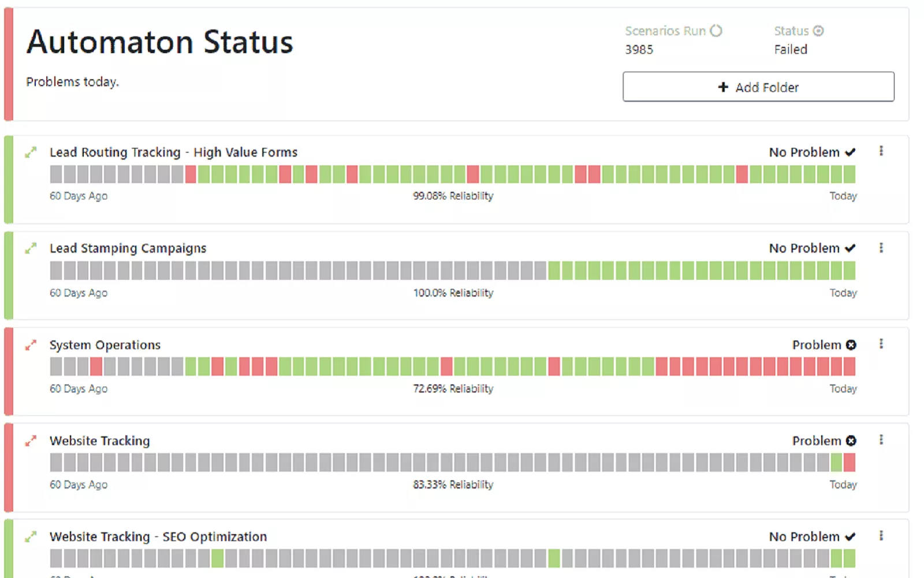Click the System Operations folder title
This screenshot has width=924, height=578.
pyautogui.click(x=105, y=345)
